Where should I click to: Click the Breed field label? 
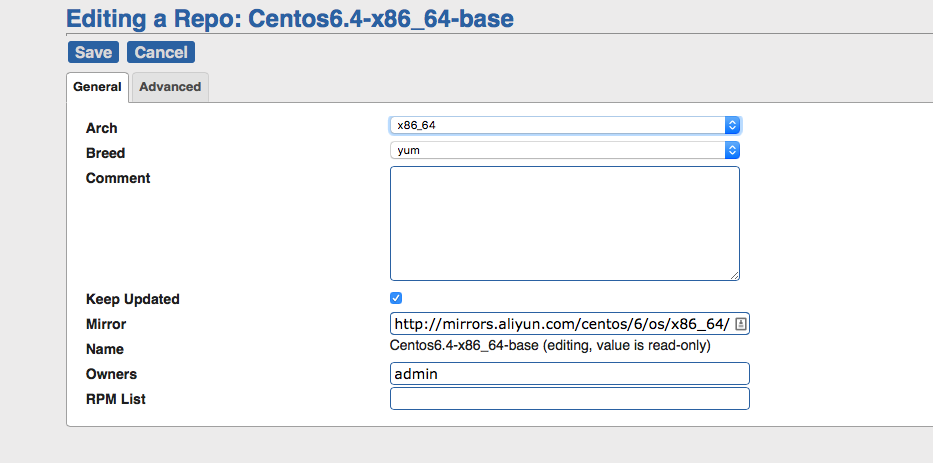[x=106, y=153]
